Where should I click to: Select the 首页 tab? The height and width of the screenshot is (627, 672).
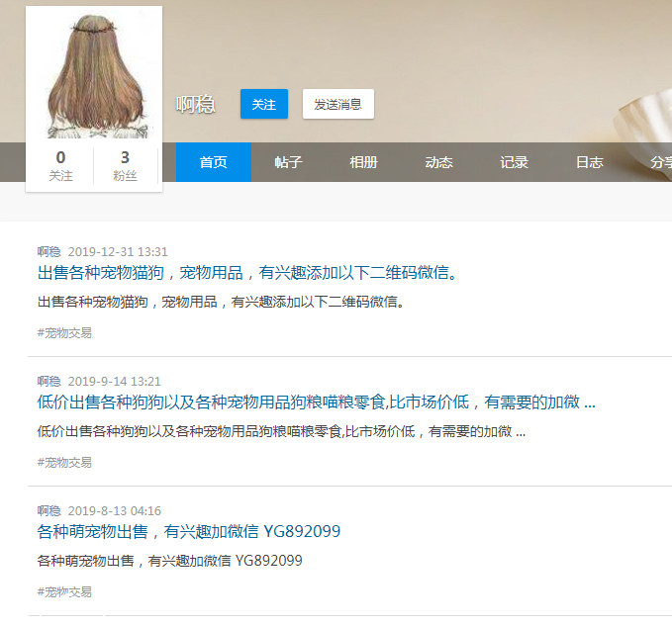[x=213, y=162]
